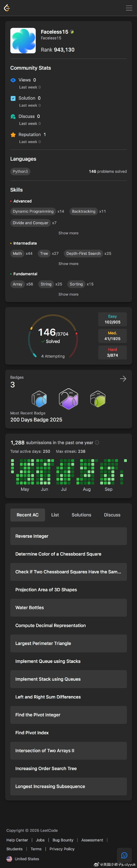The height and width of the screenshot is (868, 137).
Task: Click the Faceless15 profile avatar
Action: [x=23, y=41]
